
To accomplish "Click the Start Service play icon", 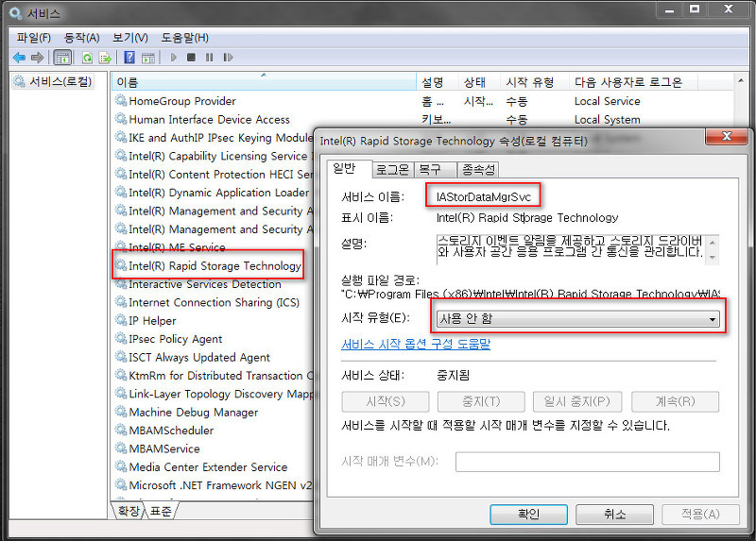I will pos(174,58).
